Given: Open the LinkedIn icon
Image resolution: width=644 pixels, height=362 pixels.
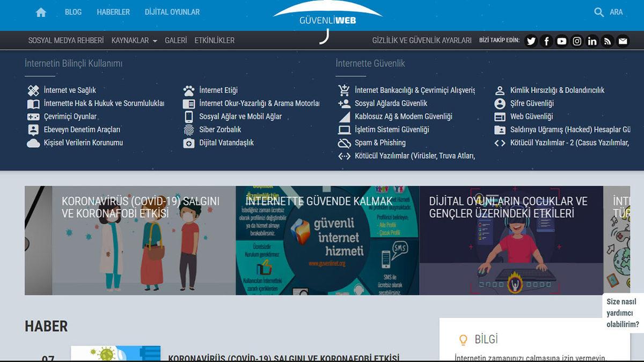Looking at the screenshot, I should (x=592, y=41).
